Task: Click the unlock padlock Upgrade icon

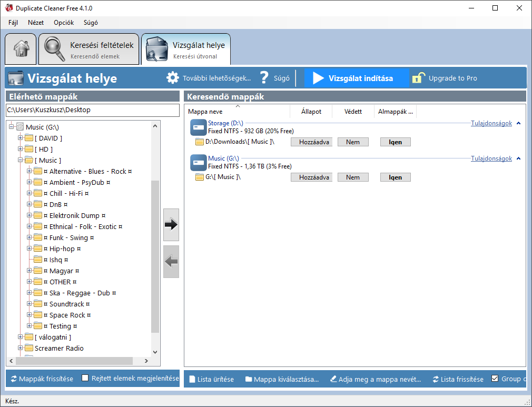Action: [419, 78]
